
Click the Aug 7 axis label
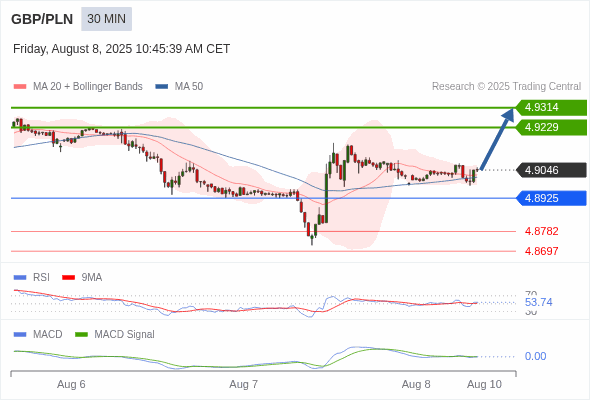(x=243, y=385)
